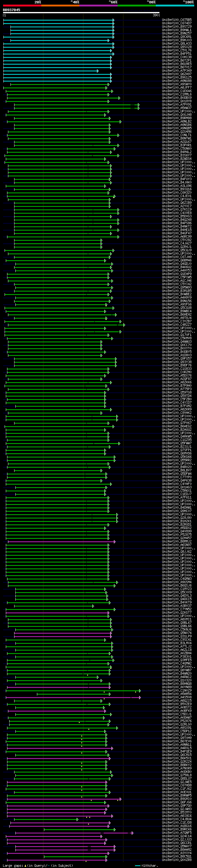197x868 pixels.
Task: Select hit label UniRef100_B9G125
Action: click(177, 78)
